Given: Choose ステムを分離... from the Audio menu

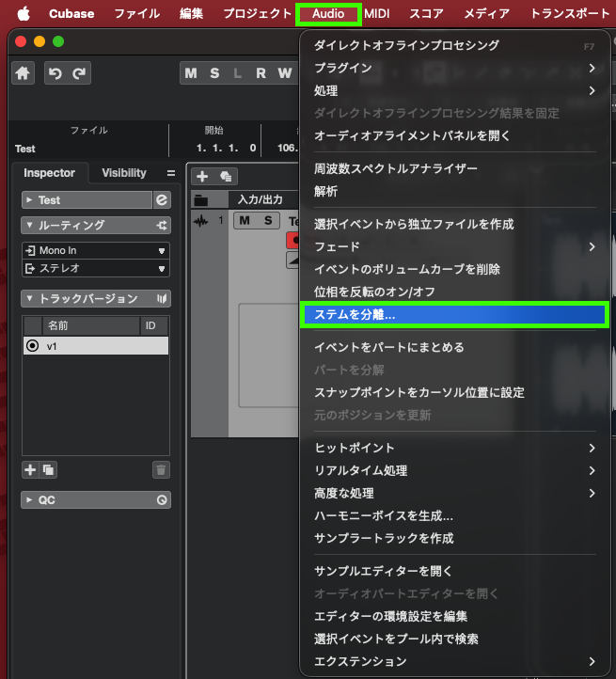Looking at the screenshot, I should (453, 315).
